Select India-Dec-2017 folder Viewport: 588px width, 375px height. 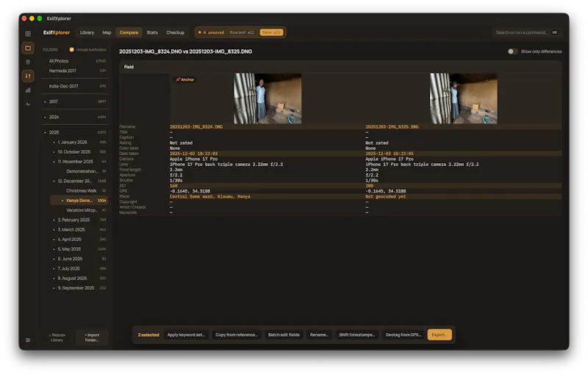(x=75, y=86)
